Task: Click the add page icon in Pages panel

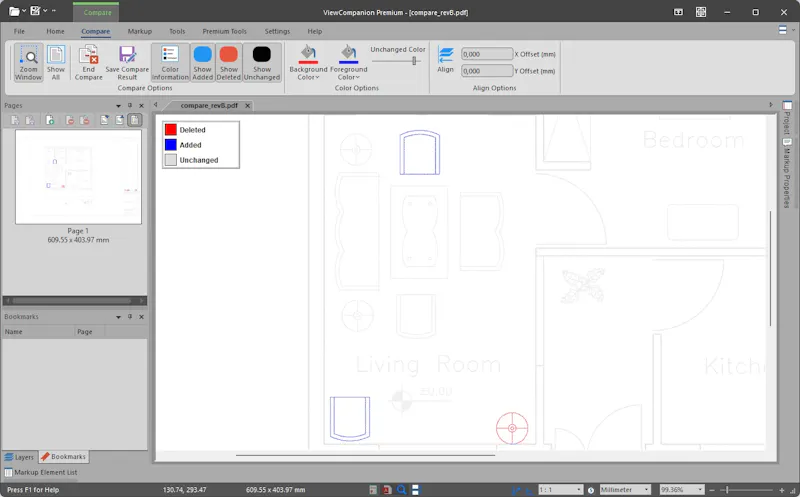Action: point(49,120)
